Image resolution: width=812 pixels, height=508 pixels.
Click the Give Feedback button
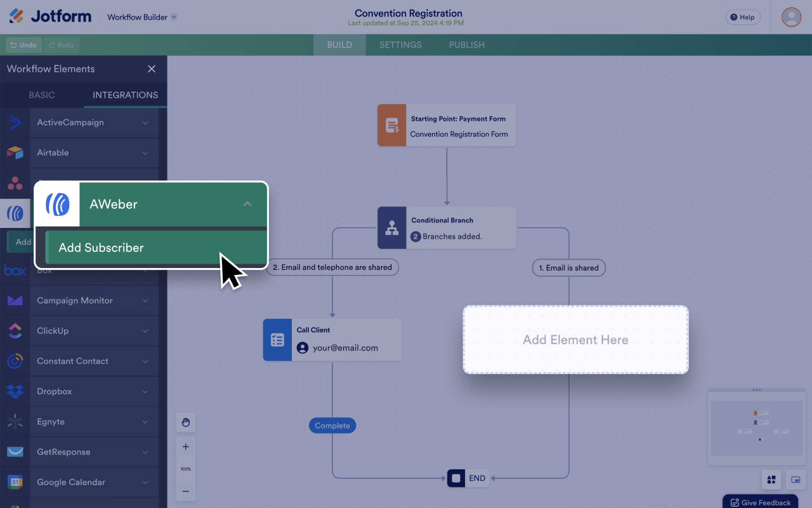tap(760, 502)
